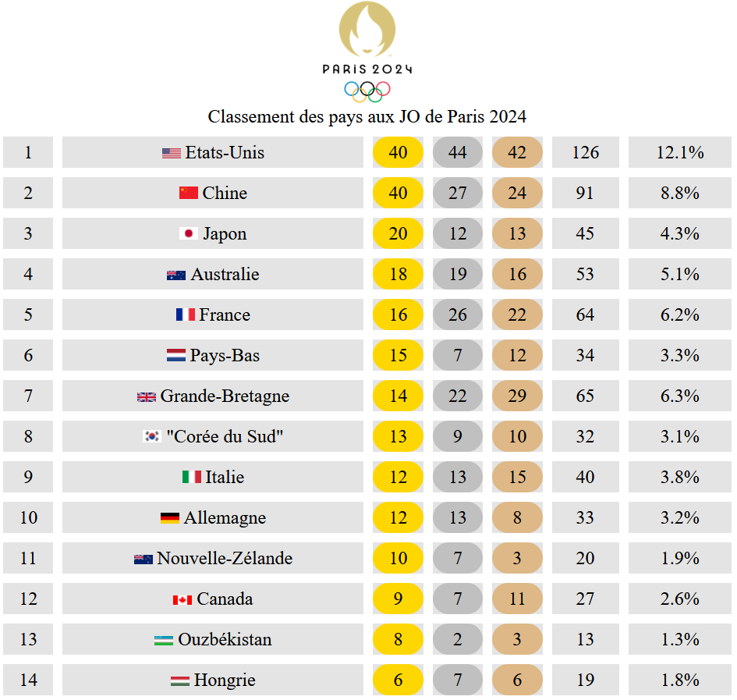Click the Australie percentage 5.1%
This screenshot has width=737, height=700.
click(x=679, y=274)
